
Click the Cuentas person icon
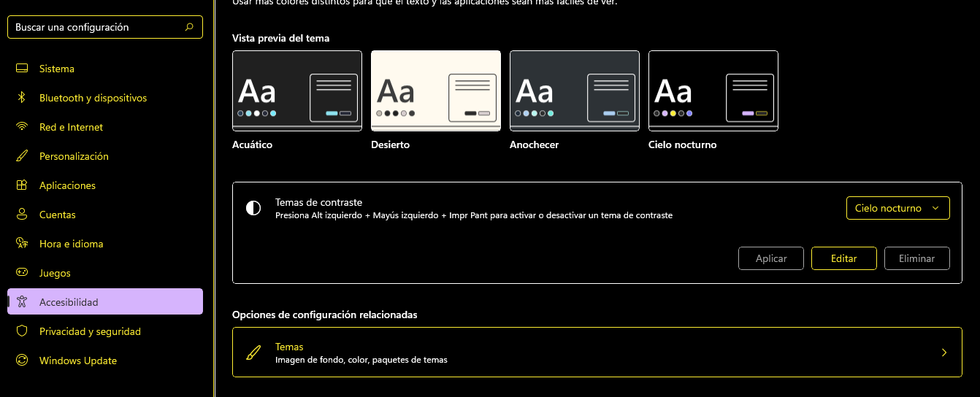(22, 215)
